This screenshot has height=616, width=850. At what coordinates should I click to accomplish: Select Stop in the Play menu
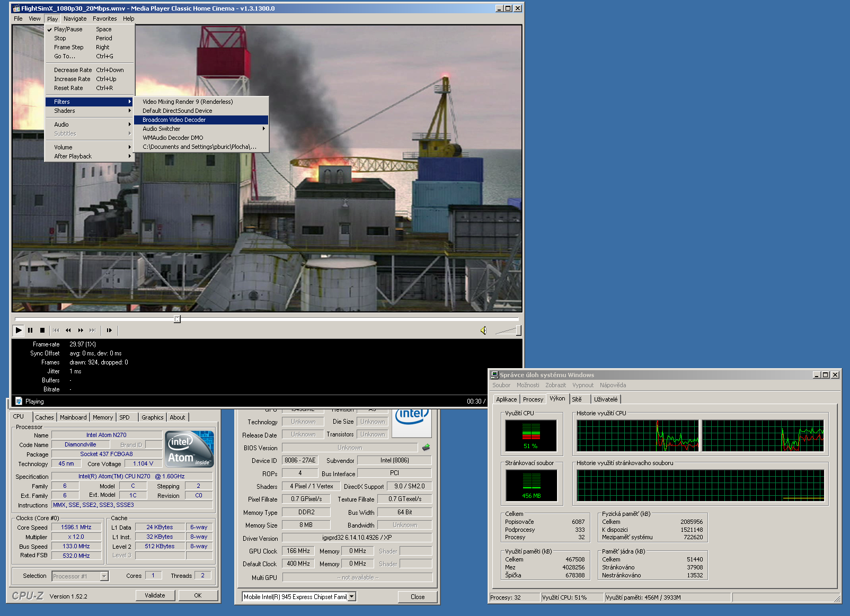point(90,38)
